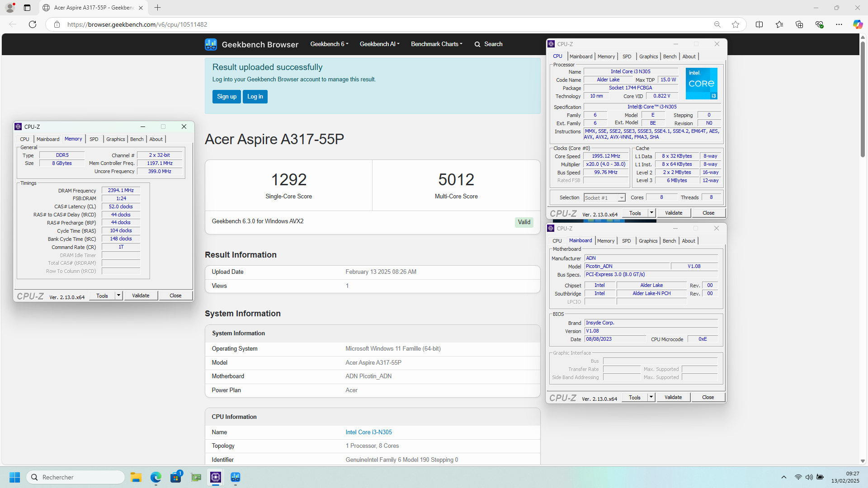The height and width of the screenshot is (488, 868).
Task: Select Mainboard tab in Memory CPU-Z window
Action: tap(48, 139)
